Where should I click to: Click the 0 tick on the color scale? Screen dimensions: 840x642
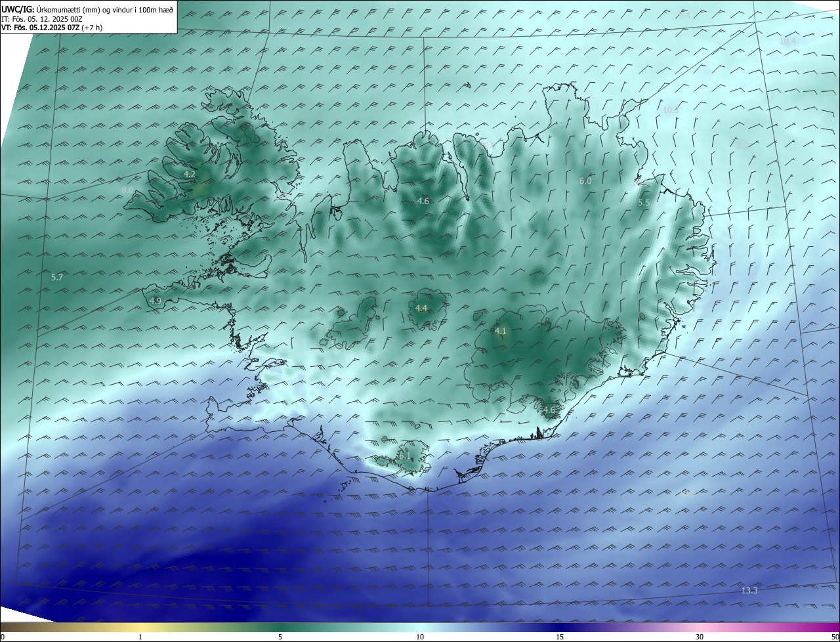point(3,637)
